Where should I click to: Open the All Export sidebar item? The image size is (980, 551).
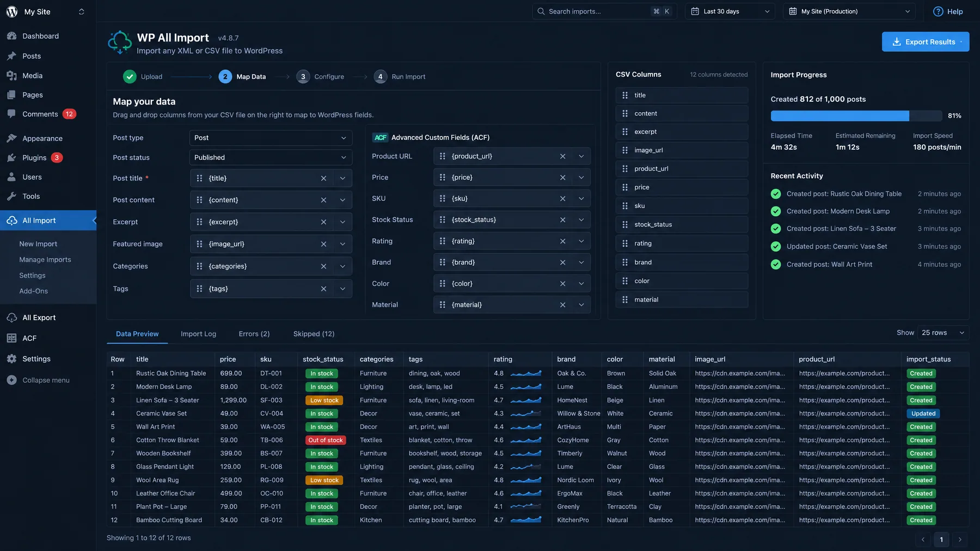pyautogui.click(x=39, y=318)
